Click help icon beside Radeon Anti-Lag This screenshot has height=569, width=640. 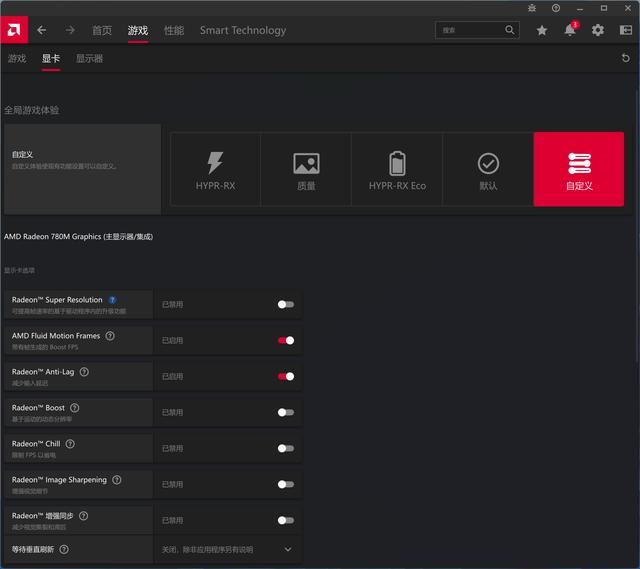tap(84, 372)
